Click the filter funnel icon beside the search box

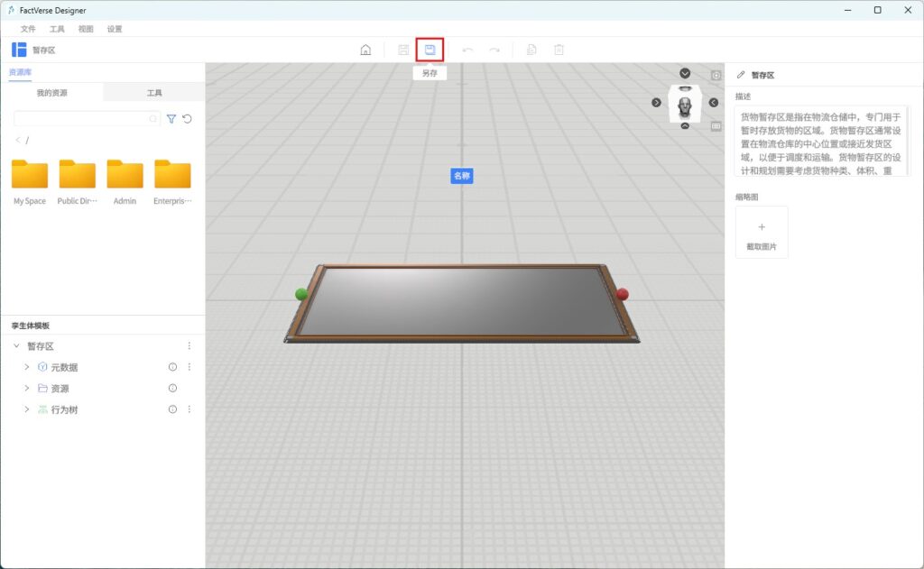[171, 118]
